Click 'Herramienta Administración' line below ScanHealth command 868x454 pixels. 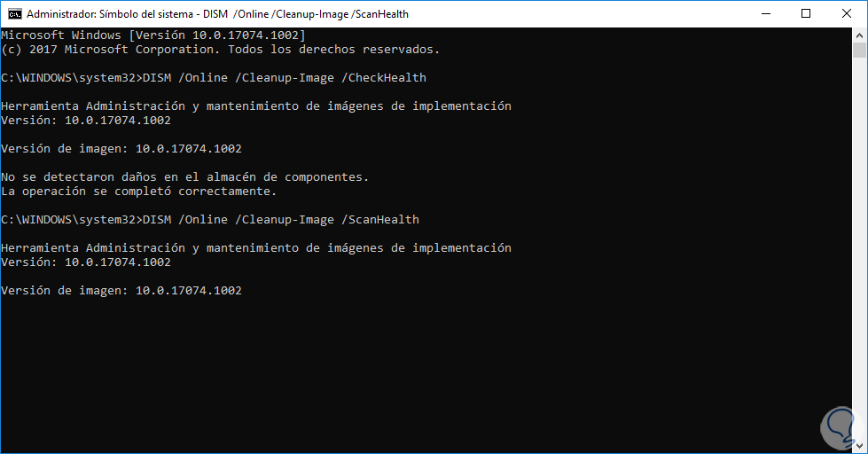[x=256, y=248]
